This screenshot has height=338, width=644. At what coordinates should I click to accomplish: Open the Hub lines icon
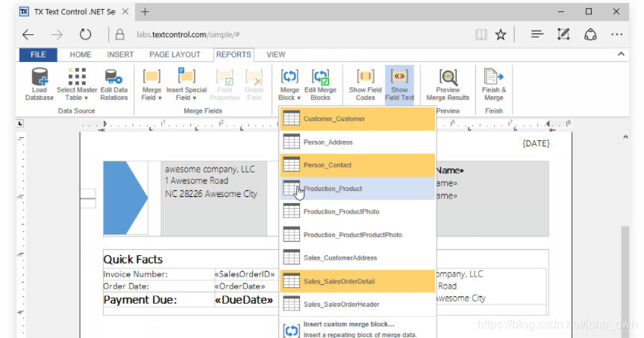tap(537, 34)
